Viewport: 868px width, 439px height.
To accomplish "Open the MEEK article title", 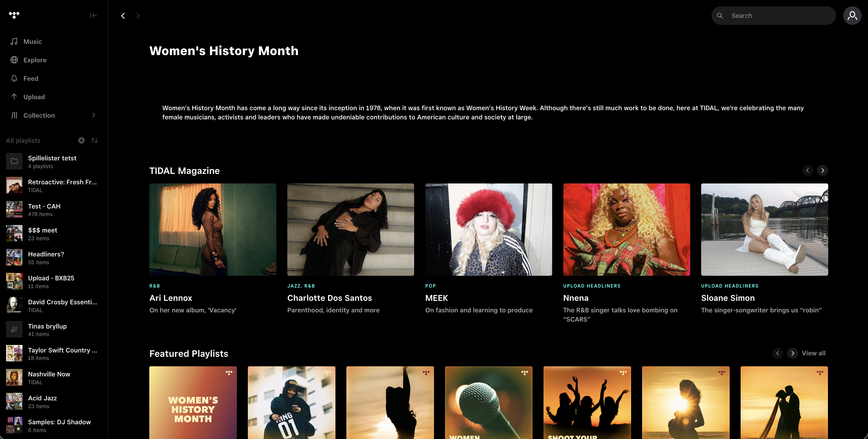I will point(436,298).
